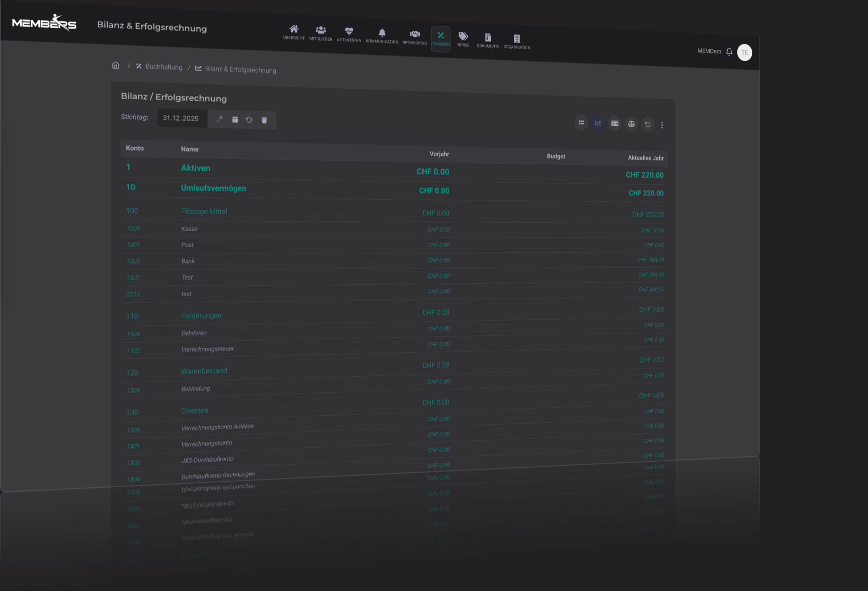Select the Debitoren account row

[x=394, y=330]
